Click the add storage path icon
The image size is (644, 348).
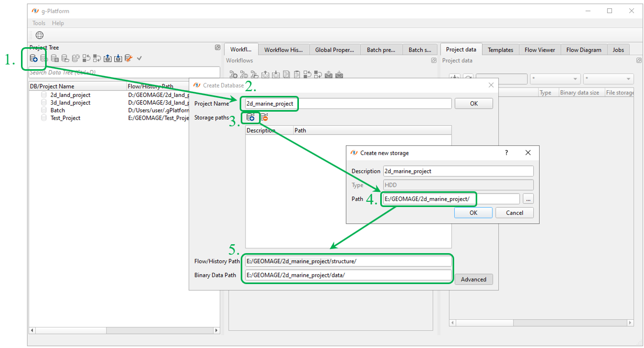tap(251, 117)
